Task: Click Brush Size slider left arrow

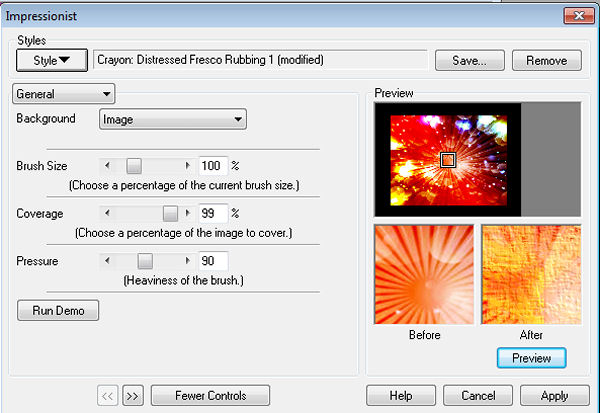Action: [x=108, y=166]
